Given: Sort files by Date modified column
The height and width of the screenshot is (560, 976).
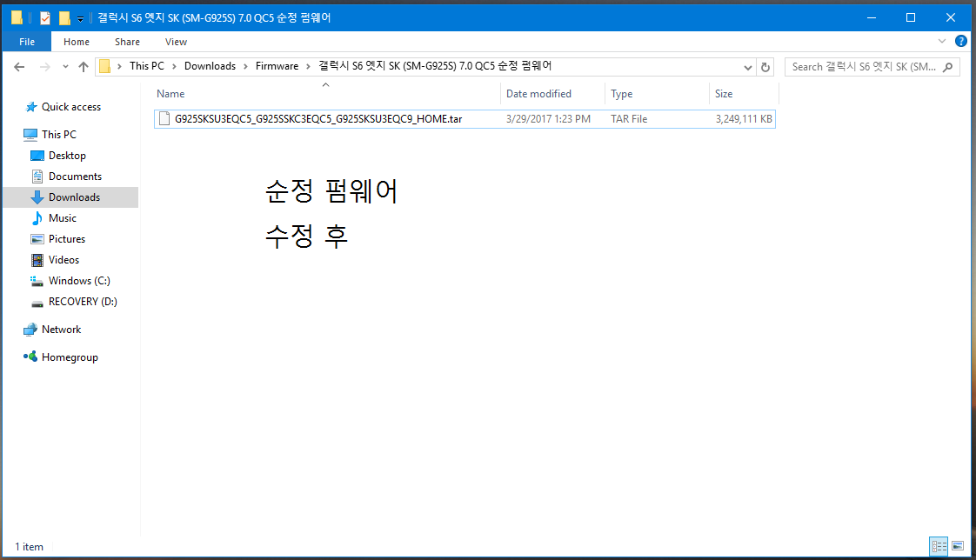Looking at the screenshot, I should [538, 94].
